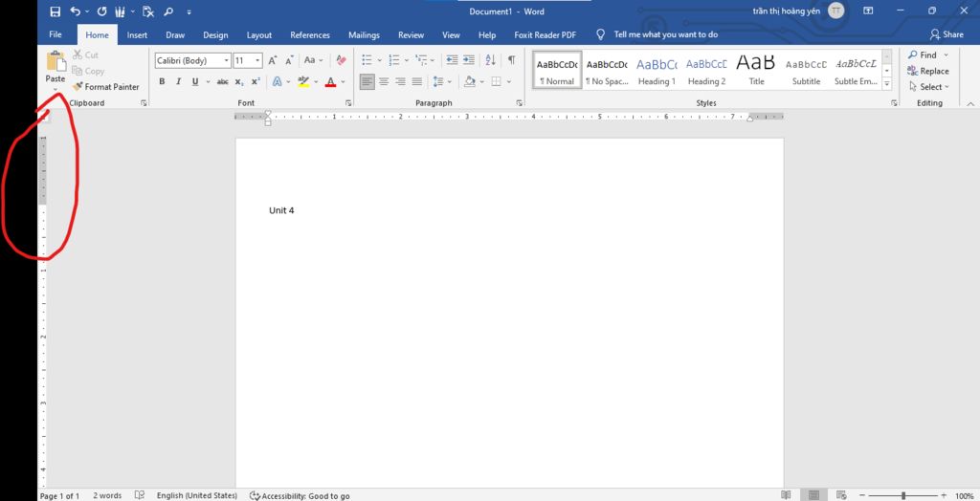Image resolution: width=980 pixels, height=501 pixels.
Task: Switch to Print Layout view
Action: click(x=813, y=495)
